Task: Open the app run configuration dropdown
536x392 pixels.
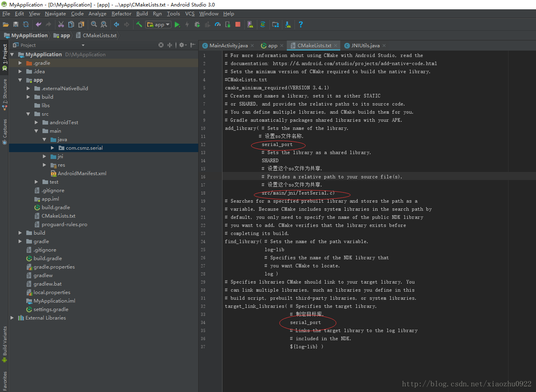Action: [x=159, y=25]
